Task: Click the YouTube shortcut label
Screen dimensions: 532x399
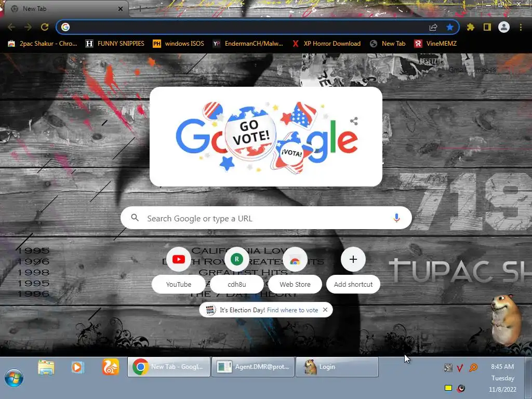Action: [x=179, y=284]
